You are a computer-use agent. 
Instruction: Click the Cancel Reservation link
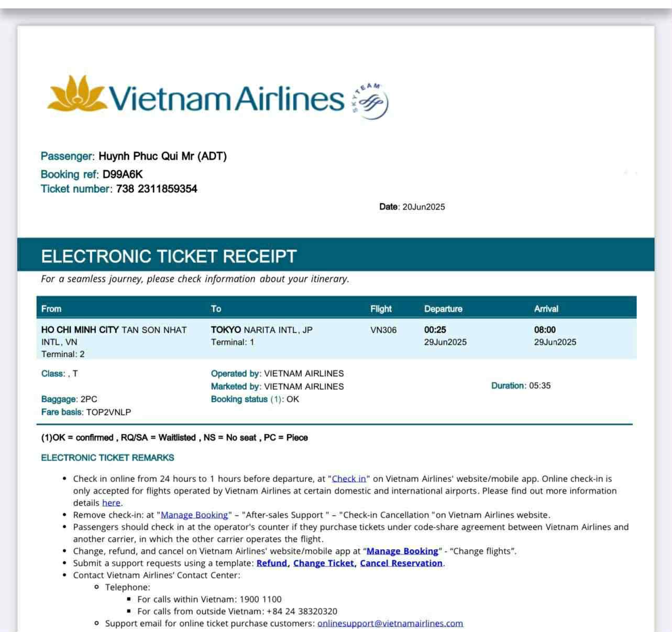(x=401, y=563)
